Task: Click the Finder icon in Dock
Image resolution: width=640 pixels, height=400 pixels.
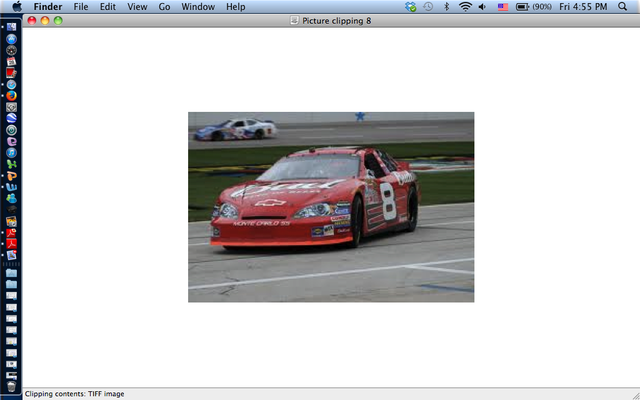Action: tap(11, 27)
